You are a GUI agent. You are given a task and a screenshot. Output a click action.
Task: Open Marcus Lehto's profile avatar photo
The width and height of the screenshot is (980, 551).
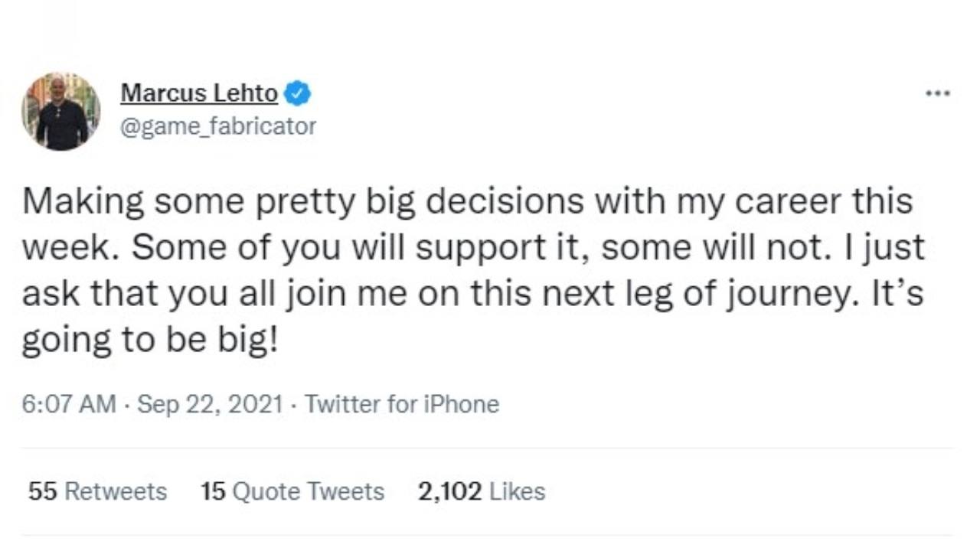pyautogui.click(x=60, y=111)
